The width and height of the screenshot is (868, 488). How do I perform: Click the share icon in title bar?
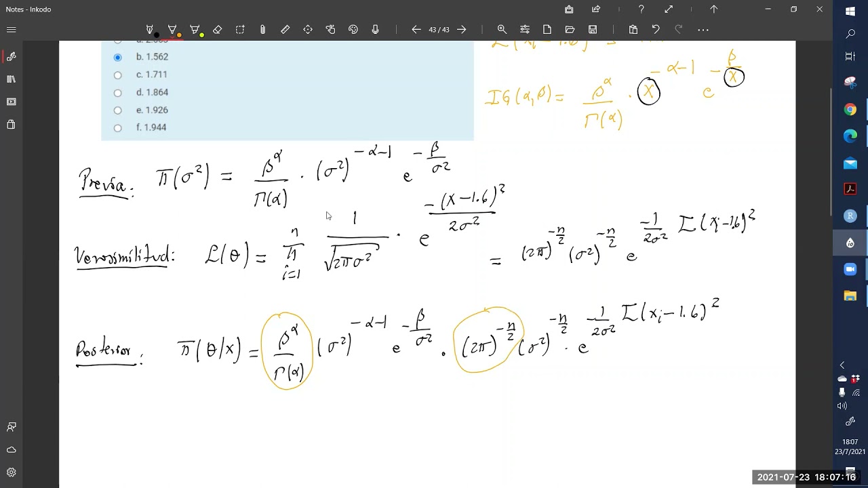tap(596, 9)
